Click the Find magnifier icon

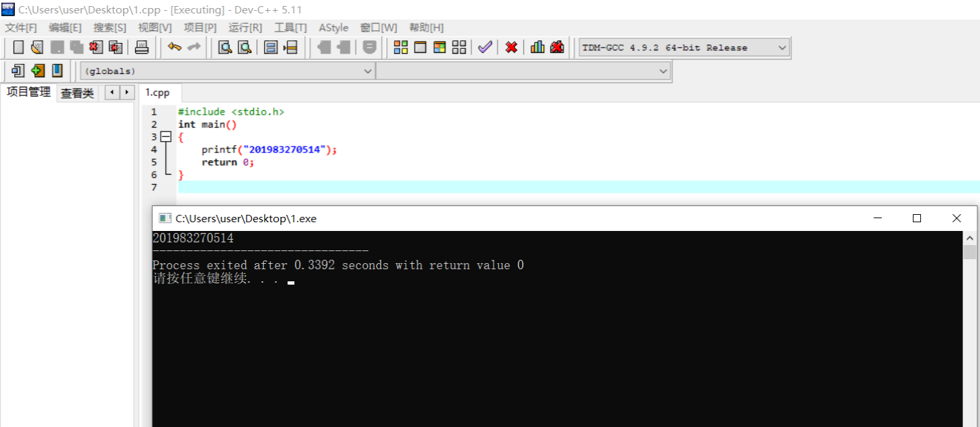point(225,47)
